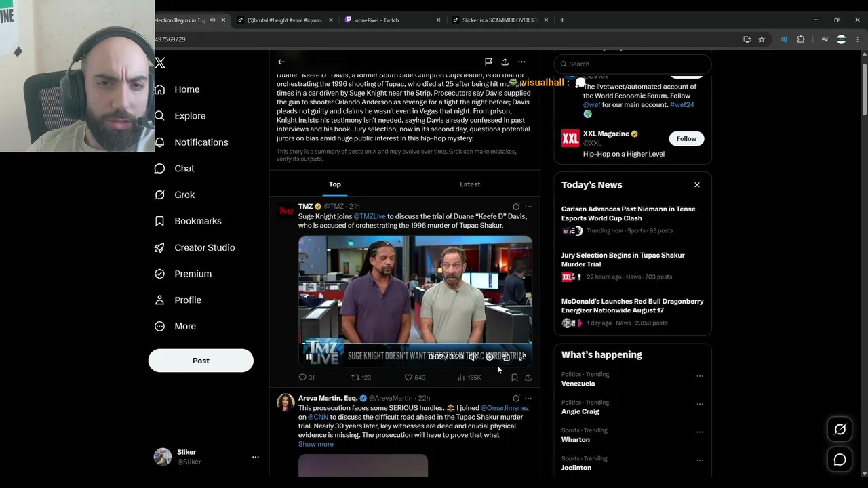Screen dimensions: 868x488
Task: View analytics for the TMZ post
Action: pos(469,378)
